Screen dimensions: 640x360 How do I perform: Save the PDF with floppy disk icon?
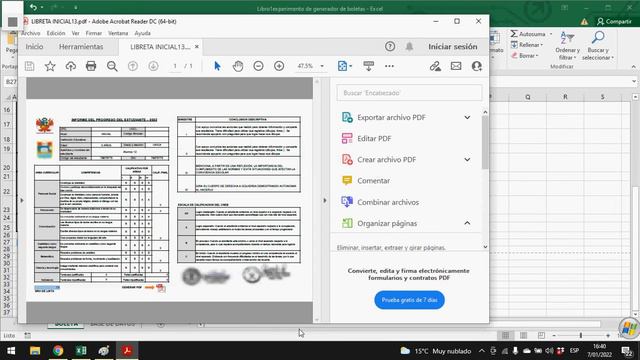29,66
